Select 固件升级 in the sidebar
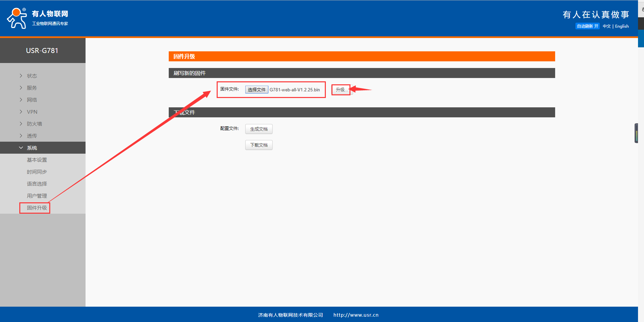This screenshot has height=322, width=644. pyautogui.click(x=37, y=208)
